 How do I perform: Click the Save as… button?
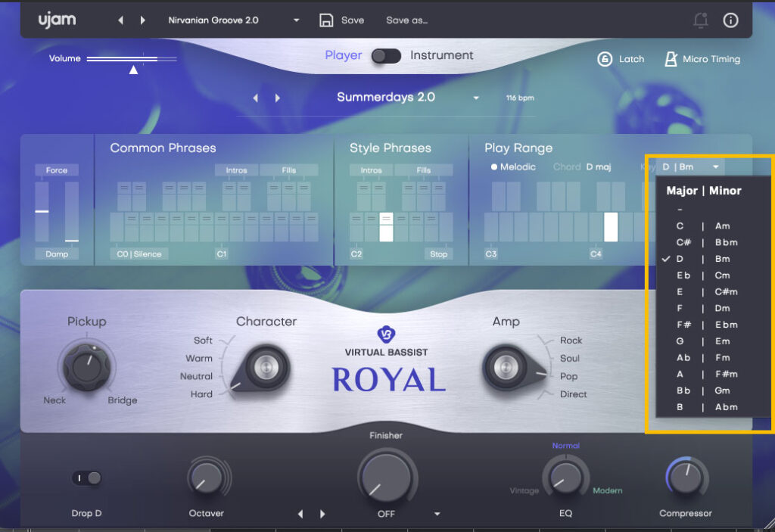pyautogui.click(x=406, y=20)
